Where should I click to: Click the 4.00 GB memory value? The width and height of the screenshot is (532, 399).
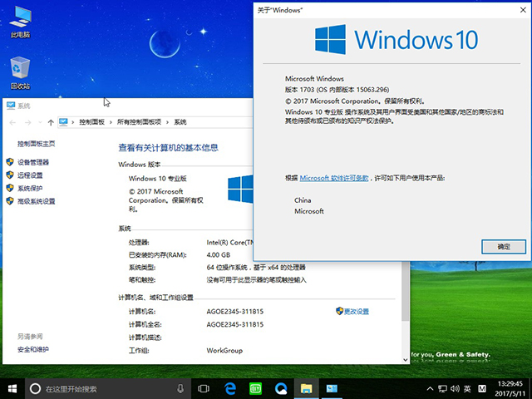pyautogui.click(x=219, y=255)
